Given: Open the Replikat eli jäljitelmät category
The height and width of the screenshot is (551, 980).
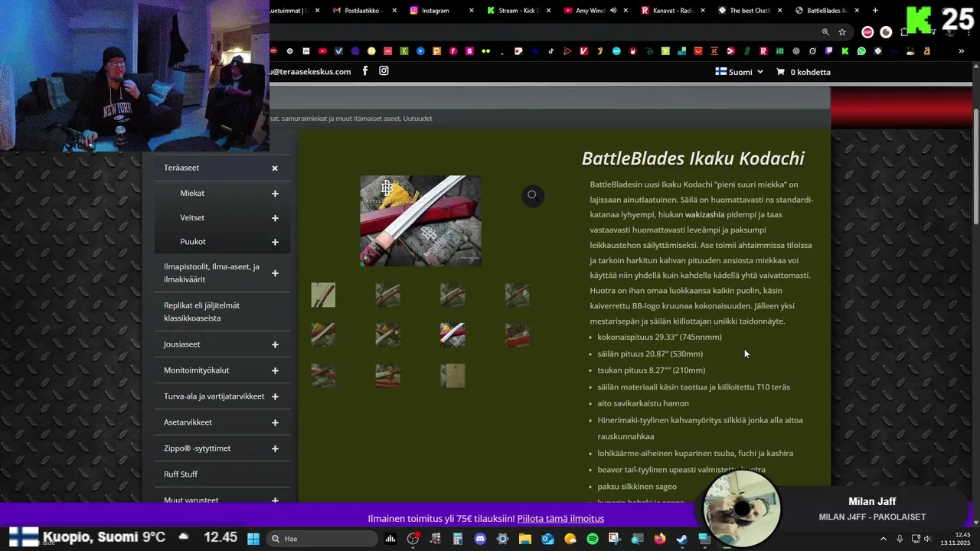Looking at the screenshot, I should point(201,311).
